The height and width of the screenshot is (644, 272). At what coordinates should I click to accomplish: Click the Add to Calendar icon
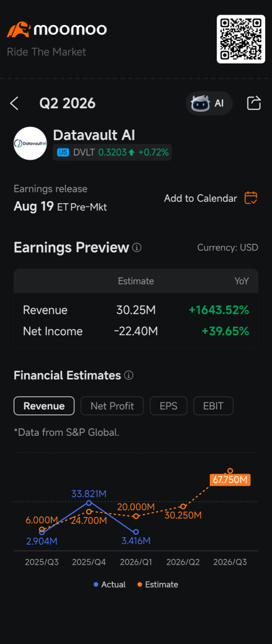251,198
